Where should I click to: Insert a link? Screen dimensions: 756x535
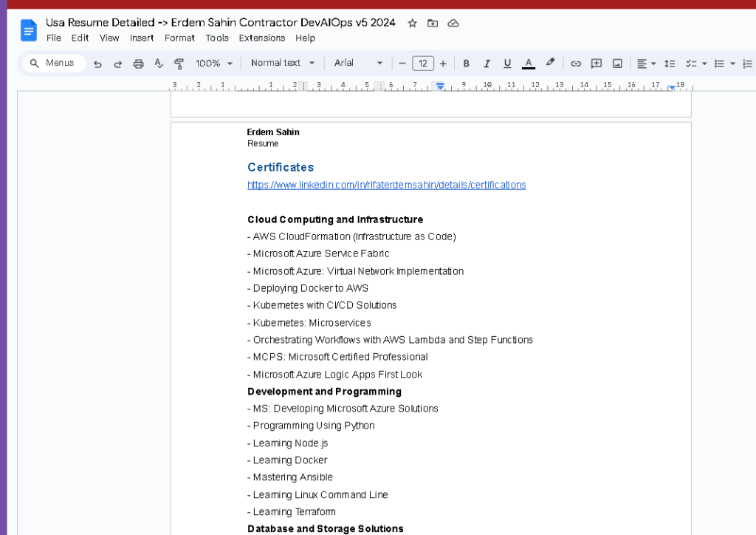coord(576,64)
